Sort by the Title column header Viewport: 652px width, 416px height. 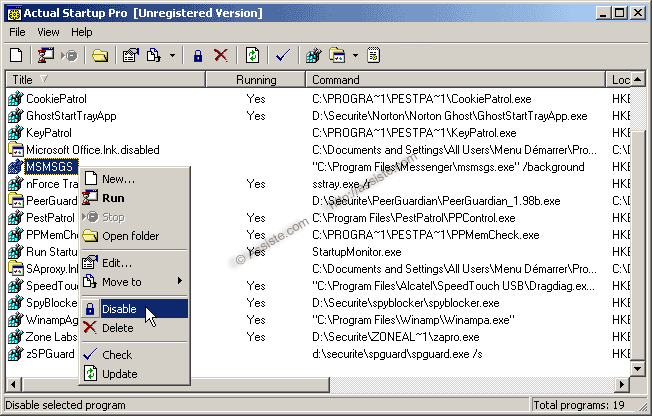tap(105, 79)
